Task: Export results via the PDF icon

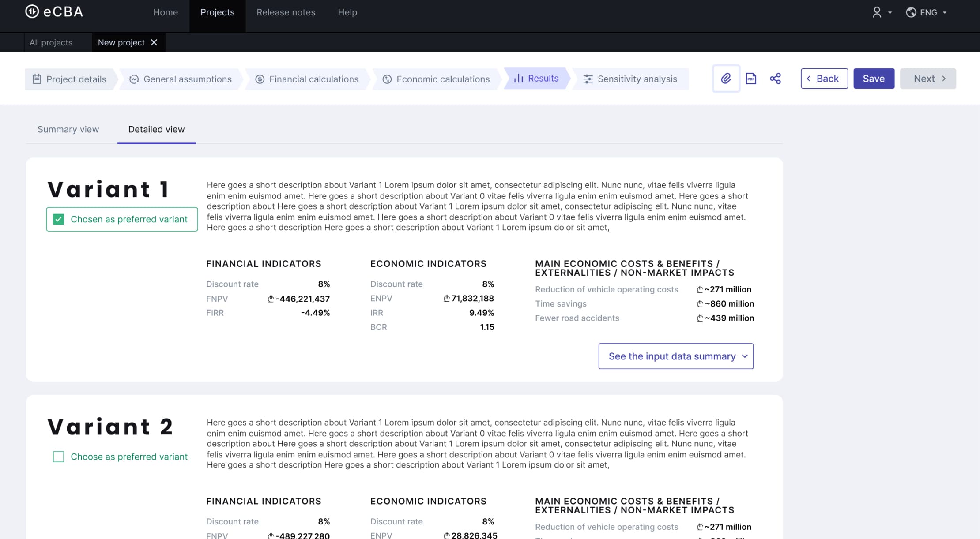Action: [x=751, y=79]
